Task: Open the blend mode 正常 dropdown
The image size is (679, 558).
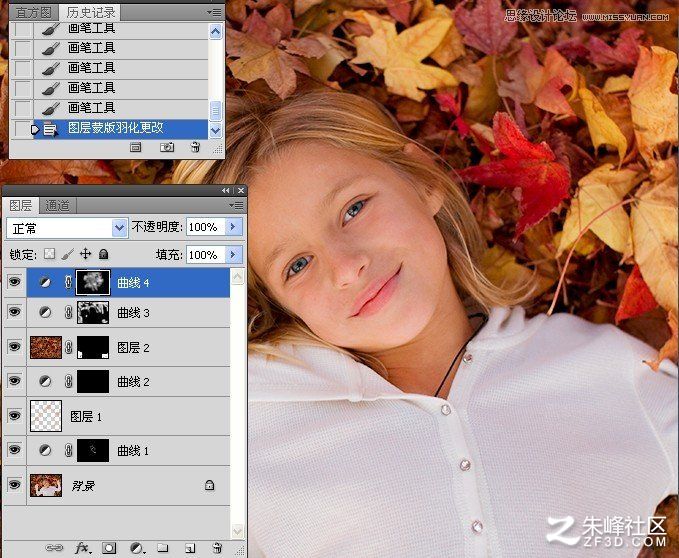Action: [x=68, y=228]
